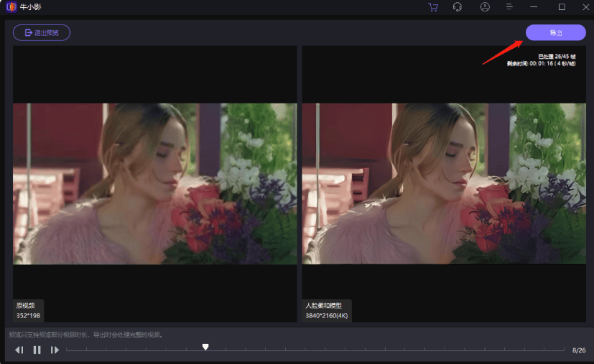Image resolution: width=594 pixels, height=364 pixels.
Task: Maximize the 牛小影 window
Action: [x=562, y=7]
